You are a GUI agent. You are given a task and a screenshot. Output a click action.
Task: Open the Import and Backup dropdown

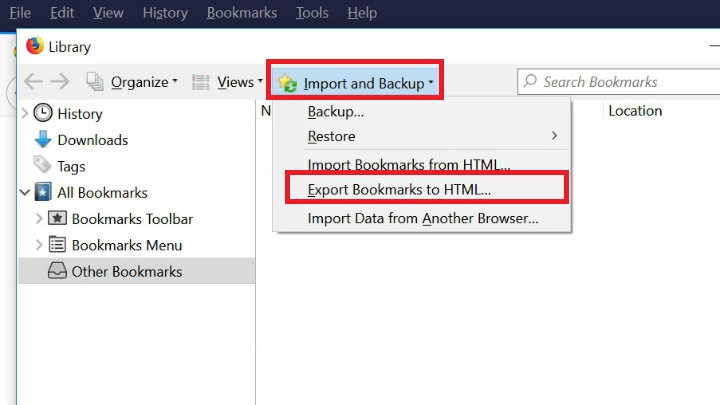355,83
